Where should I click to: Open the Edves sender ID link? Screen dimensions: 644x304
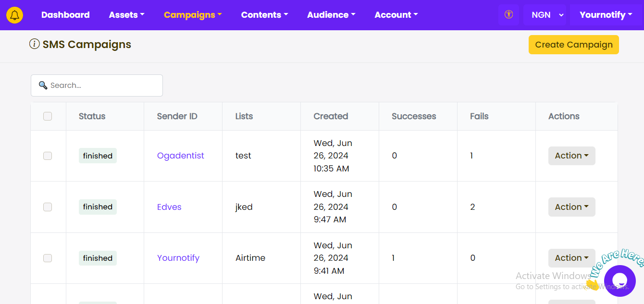coord(169,207)
